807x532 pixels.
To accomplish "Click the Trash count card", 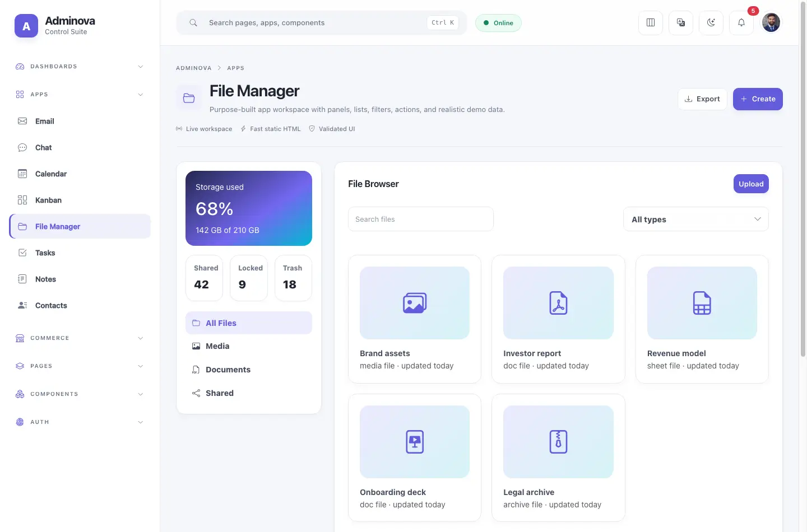I will (x=293, y=278).
